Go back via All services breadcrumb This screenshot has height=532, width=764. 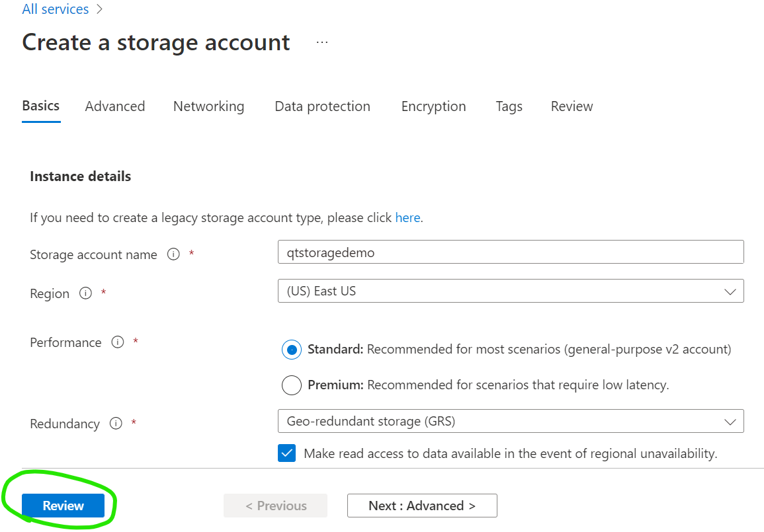click(56, 9)
